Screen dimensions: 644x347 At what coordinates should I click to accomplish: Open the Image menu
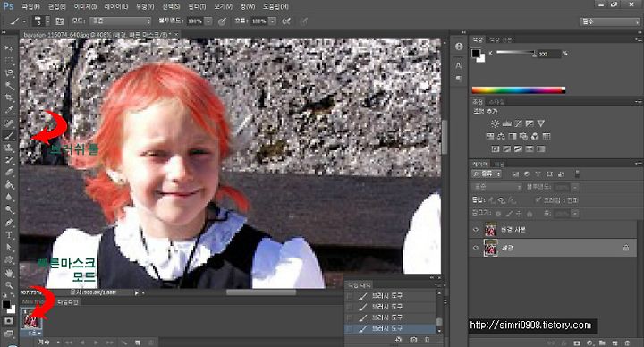85,6
